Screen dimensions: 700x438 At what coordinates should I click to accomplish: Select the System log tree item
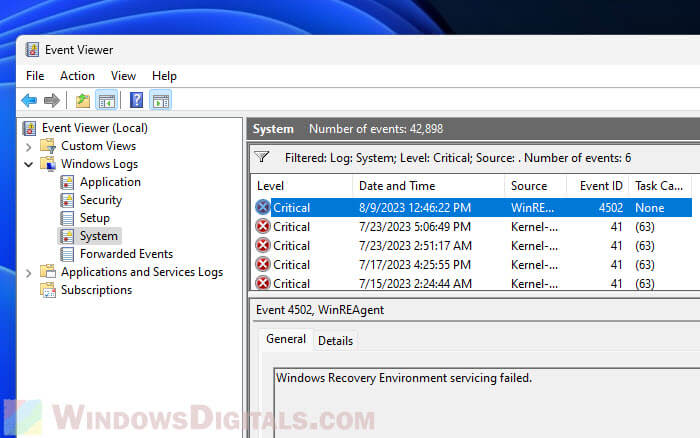[x=99, y=236]
